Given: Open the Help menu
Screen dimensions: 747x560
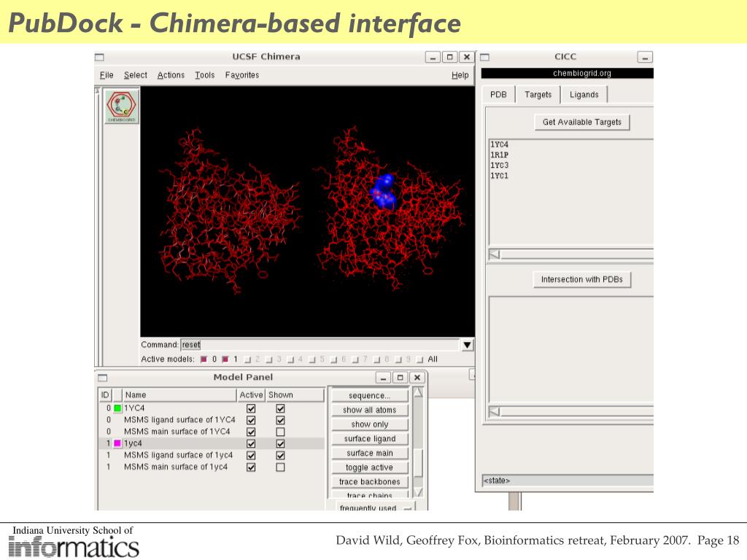Looking at the screenshot, I should click(x=460, y=75).
